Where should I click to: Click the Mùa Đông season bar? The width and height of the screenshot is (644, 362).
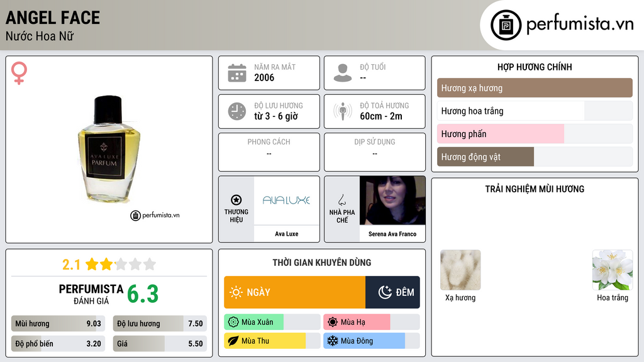click(x=371, y=341)
